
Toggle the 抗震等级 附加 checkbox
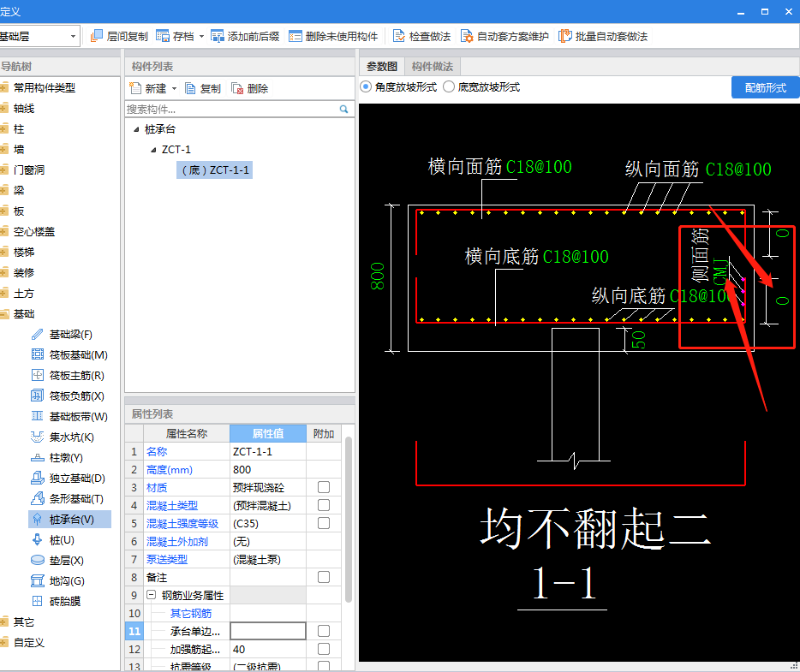(324, 666)
